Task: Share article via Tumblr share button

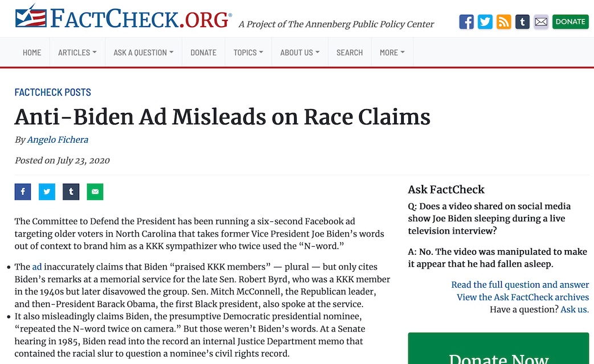Action: (71, 192)
